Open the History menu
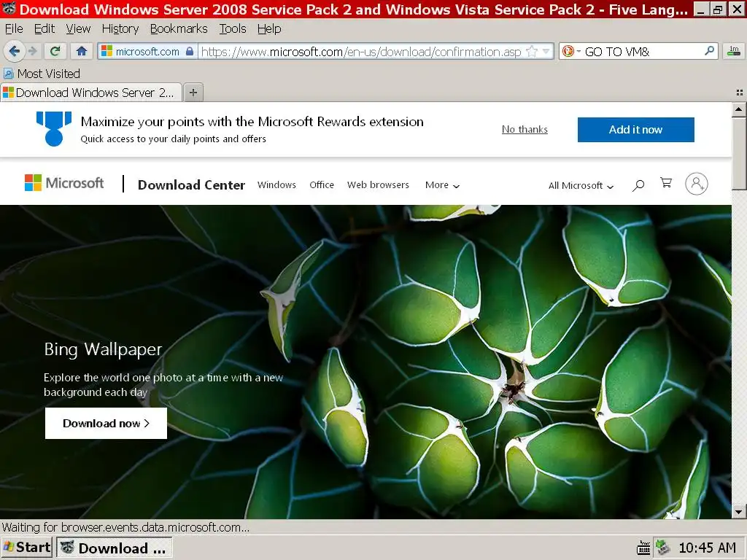 120,29
